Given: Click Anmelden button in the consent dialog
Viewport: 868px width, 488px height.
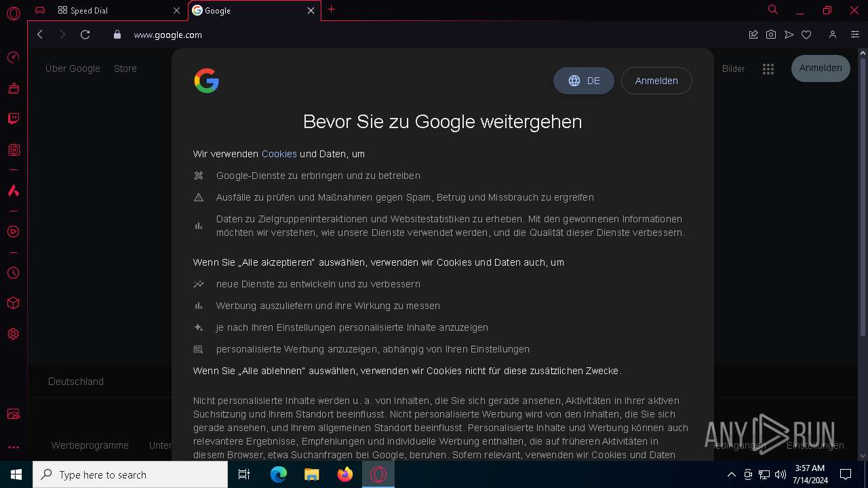Looking at the screenshot, I should coord(656,81).
